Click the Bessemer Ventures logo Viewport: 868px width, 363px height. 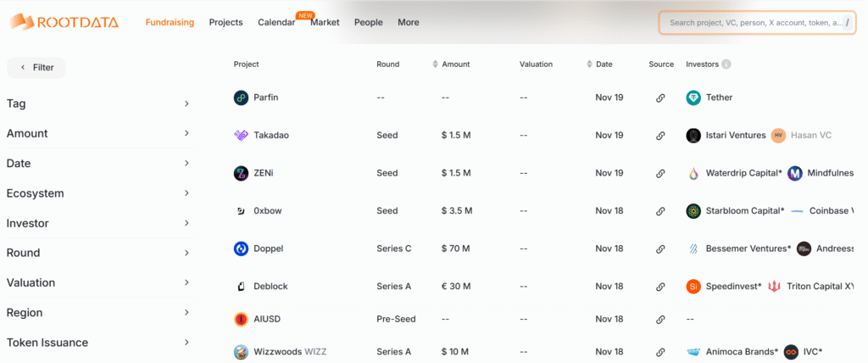coord(693,249)
